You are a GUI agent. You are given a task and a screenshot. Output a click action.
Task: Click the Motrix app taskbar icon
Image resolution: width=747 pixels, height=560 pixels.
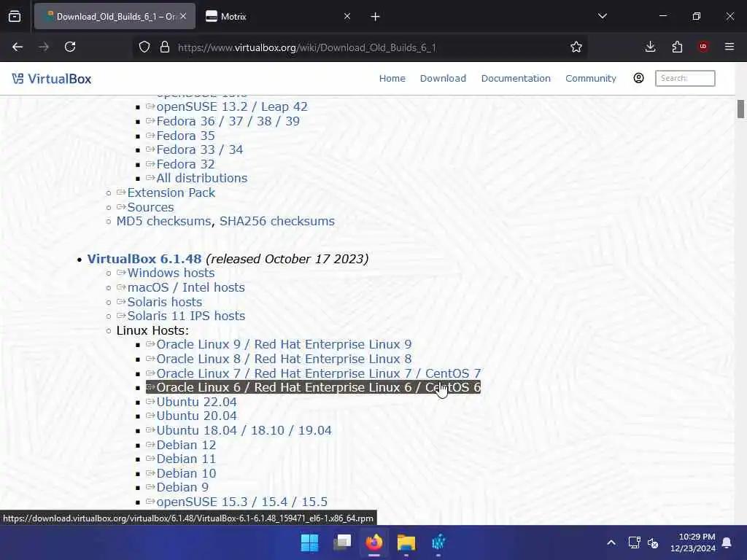pyautogui.click(x=438, y=542)
